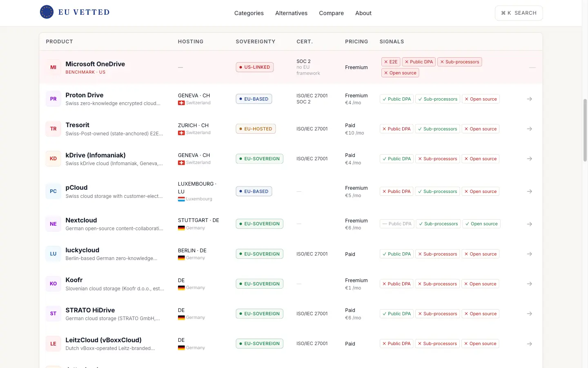The width and height of the screenshot is (588, 368).
Task: Click Proton Drive's EU-BASED badge
Action: click(254, 99)
